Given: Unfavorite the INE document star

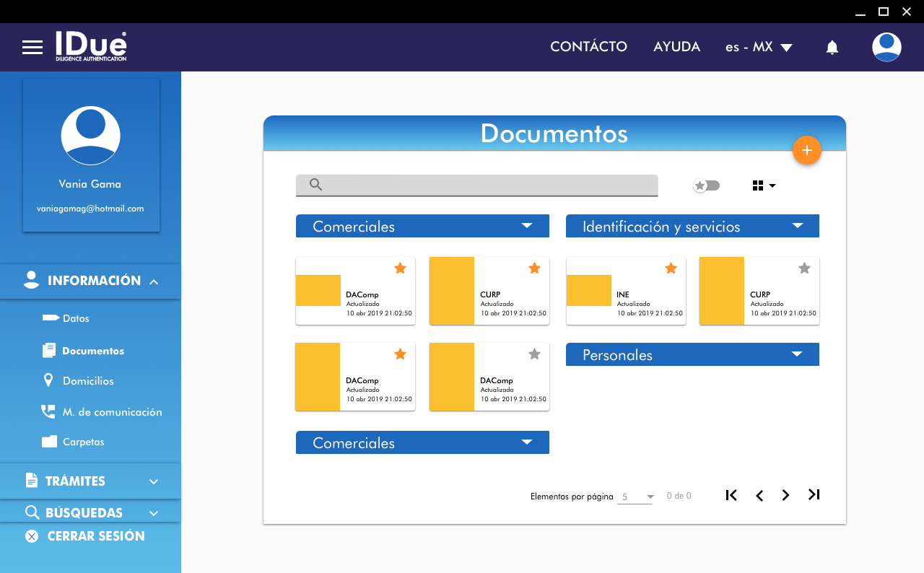Looking at the screenshot, I should (671, 268).
